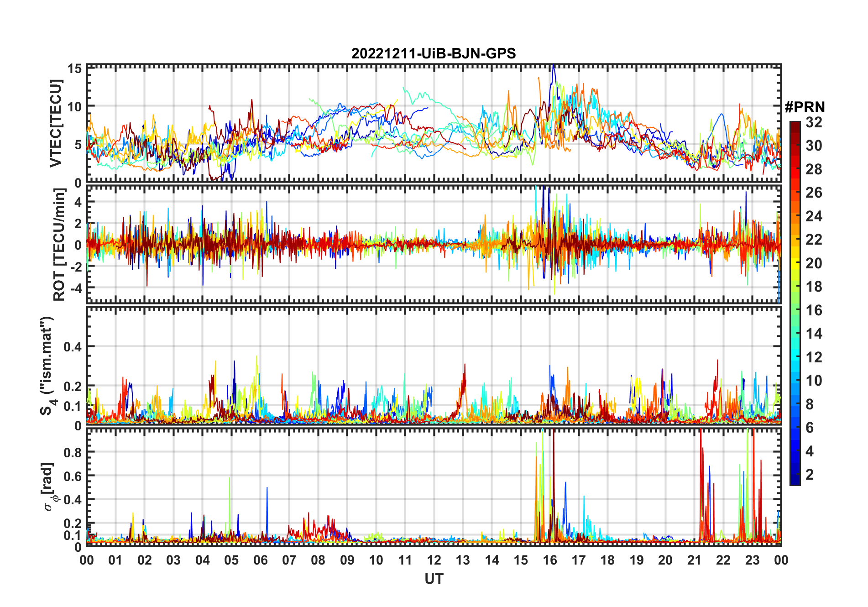The width and height of the screenshot is (868, 607).
Task: Click colorbar tick label 24
Action: point(814,216)
